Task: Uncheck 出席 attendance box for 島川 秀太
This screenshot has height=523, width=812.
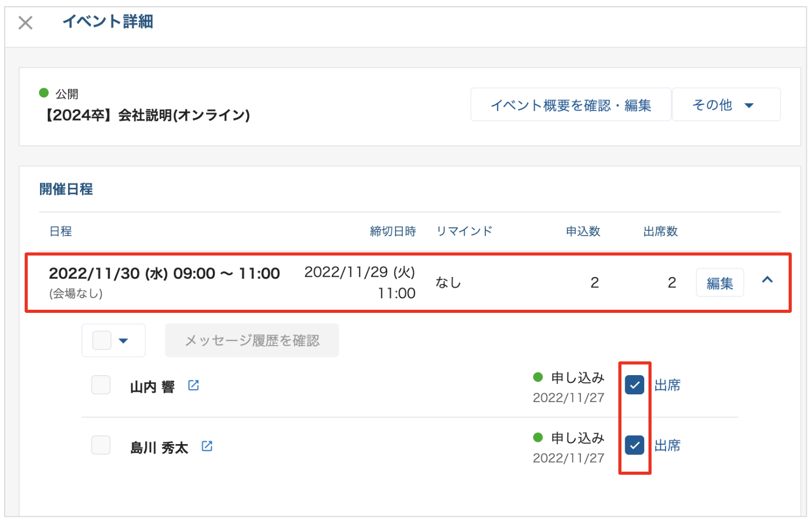Action: pos(634,445)
